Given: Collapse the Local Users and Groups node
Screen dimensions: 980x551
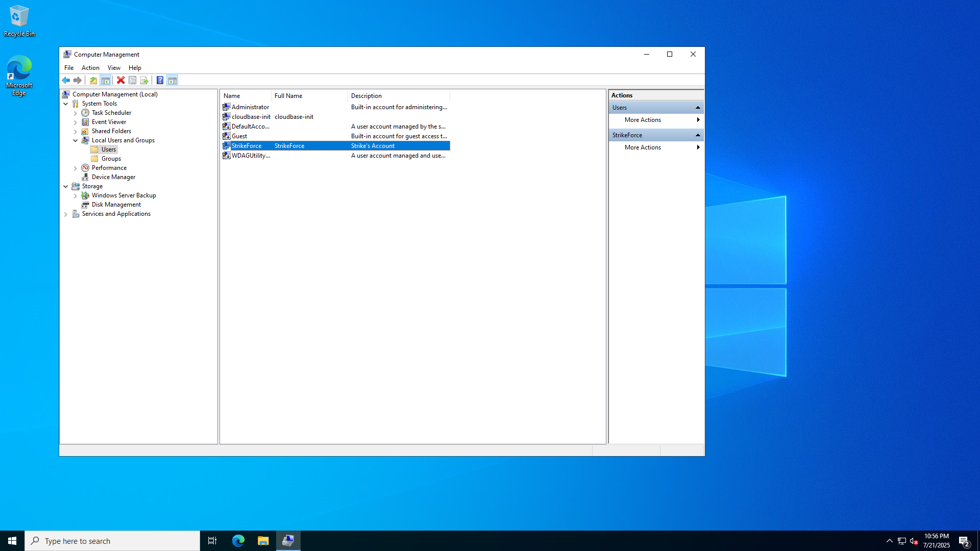Looking at the screenshot, I should tap(76, 140).
